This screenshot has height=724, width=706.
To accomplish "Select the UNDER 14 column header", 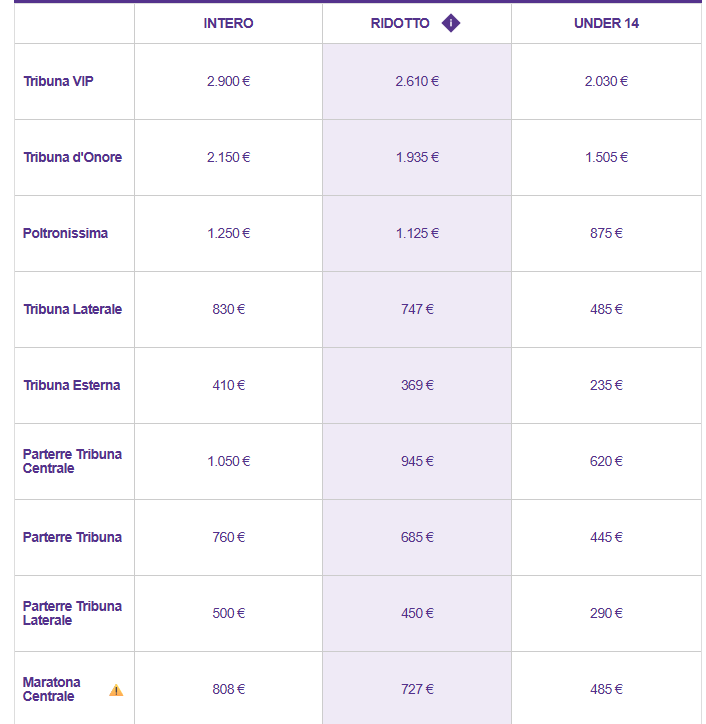I will [606, 23].
